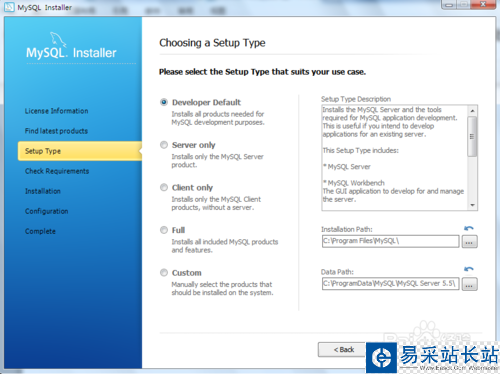Click the description box scroll-up arrow
This screenshot has width=500, height=374.
(x=472, y=110)
